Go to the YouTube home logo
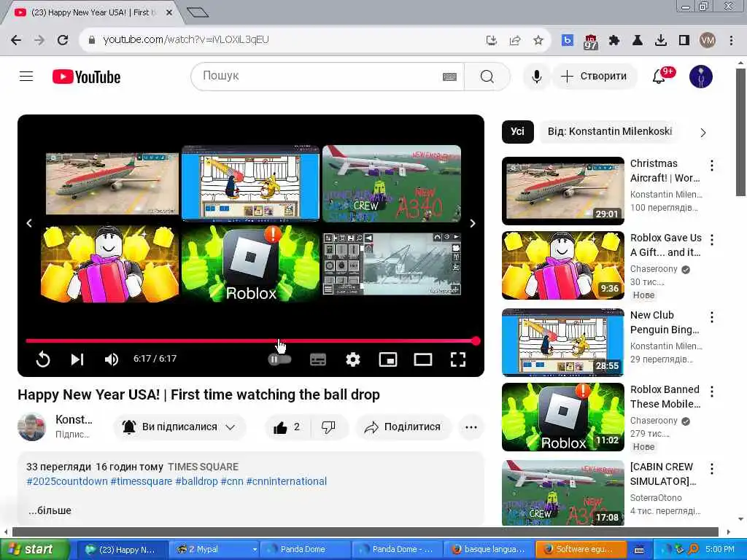Viewport: 747px width, 560px height. pos(86,77)
